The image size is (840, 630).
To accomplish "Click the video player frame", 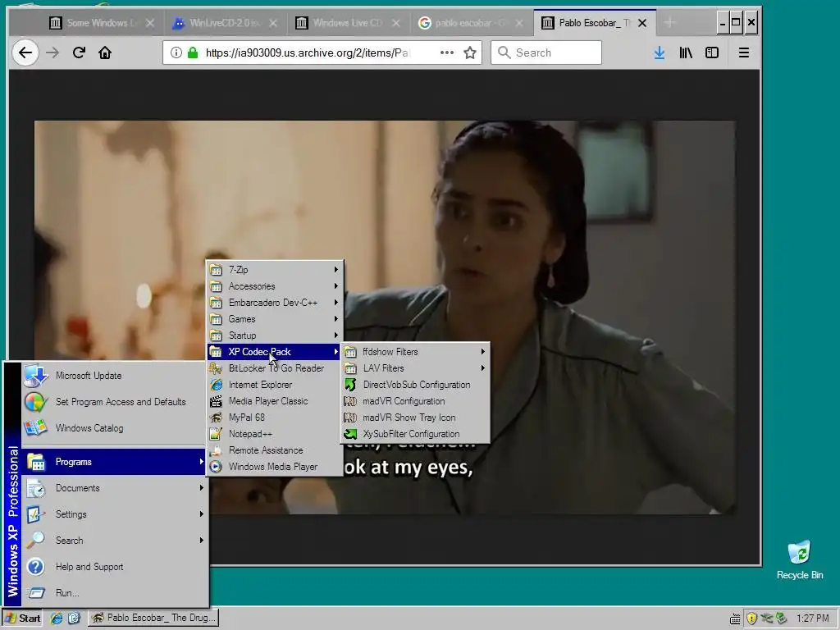I will click(x=385, y=317).
